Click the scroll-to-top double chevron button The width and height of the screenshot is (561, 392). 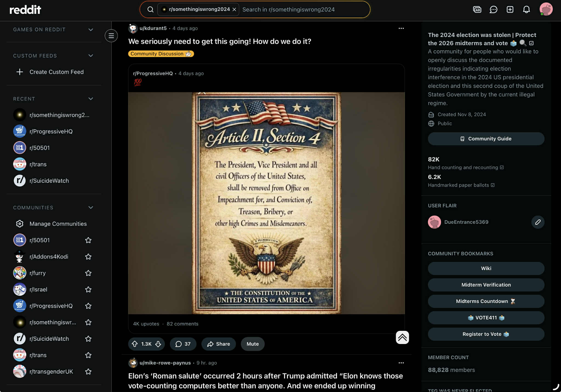point(402,337)
